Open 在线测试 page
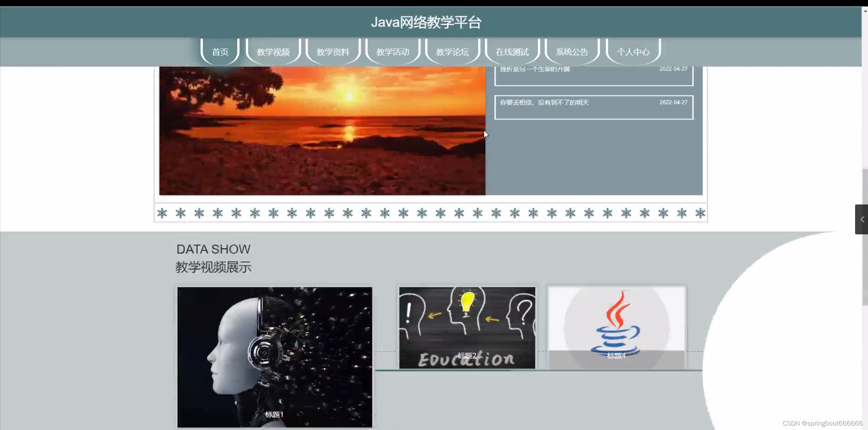This screenshot has width=868, height=430. tap(512, 52)
